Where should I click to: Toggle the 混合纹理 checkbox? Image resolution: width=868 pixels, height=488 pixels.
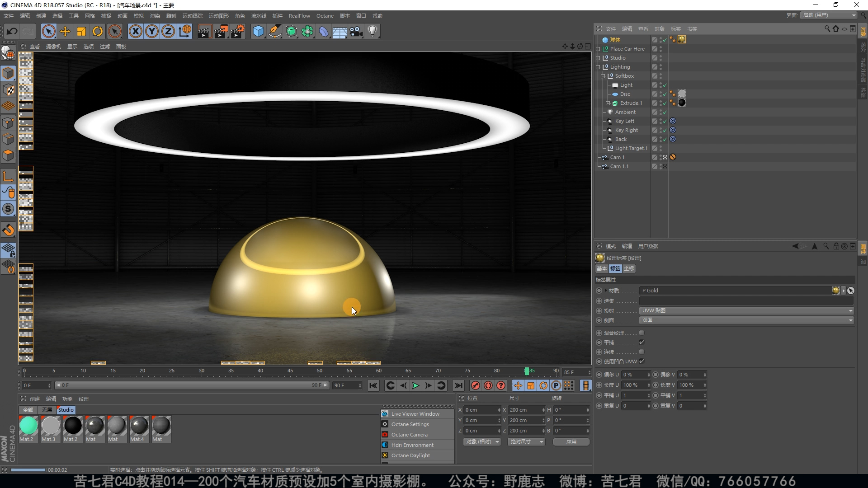pyautogui.click(x=642, y=333)
